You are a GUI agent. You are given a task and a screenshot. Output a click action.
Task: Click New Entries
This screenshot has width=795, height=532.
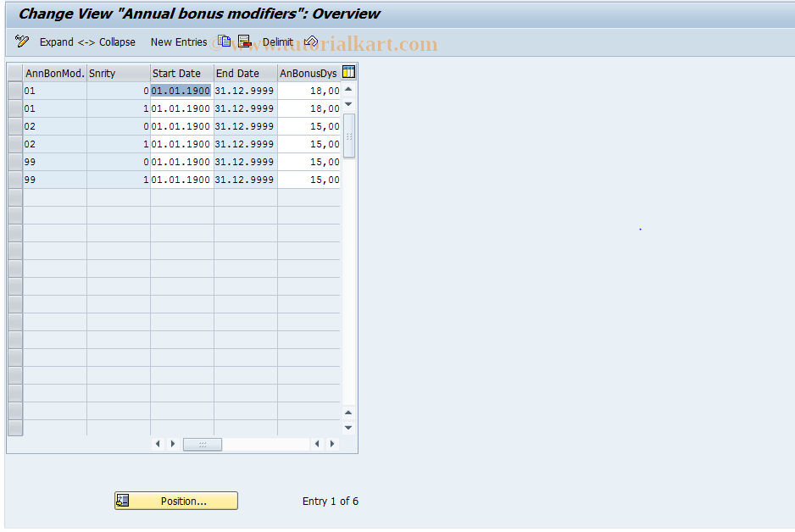(179, 42)
